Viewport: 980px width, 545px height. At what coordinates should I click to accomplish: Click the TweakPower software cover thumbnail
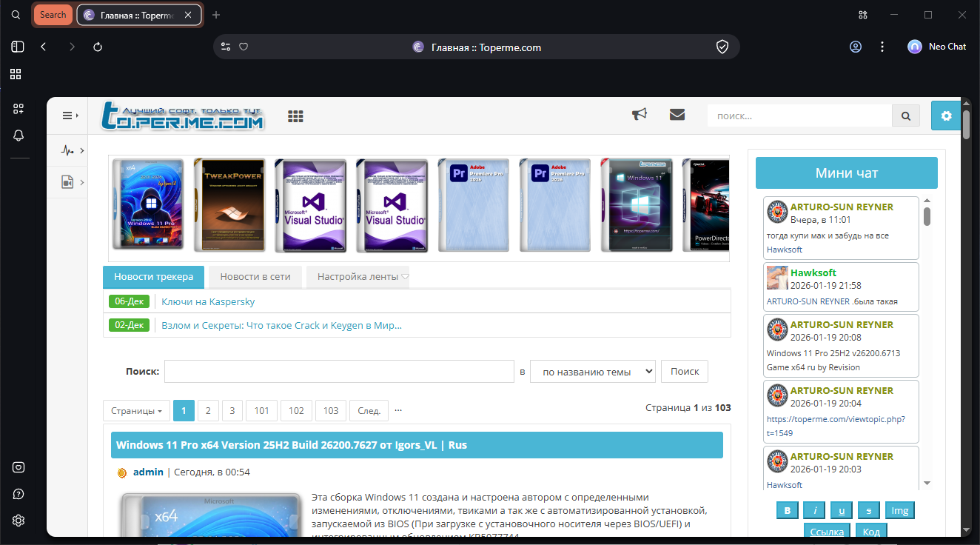[x=229, y=204]
